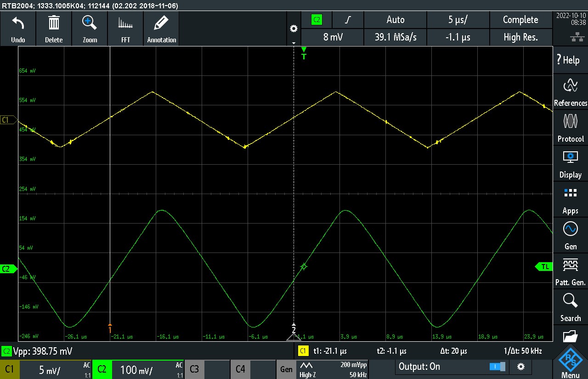Select the Annotation pencil tool
The width and height of the screenshot is (588, 379).
click(x=162, y=29)
